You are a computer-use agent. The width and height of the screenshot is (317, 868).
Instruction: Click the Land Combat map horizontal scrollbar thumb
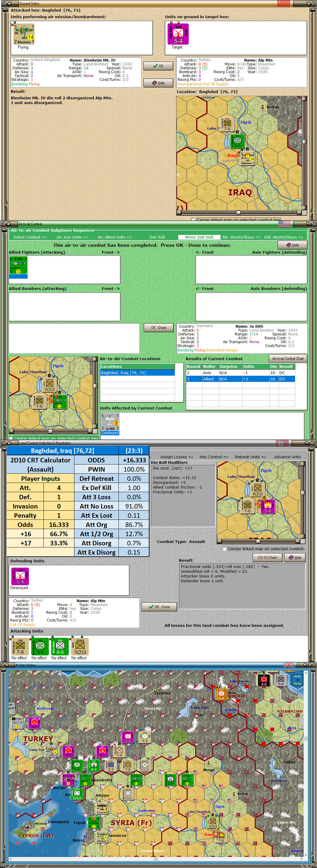click(x=258, y=541)
